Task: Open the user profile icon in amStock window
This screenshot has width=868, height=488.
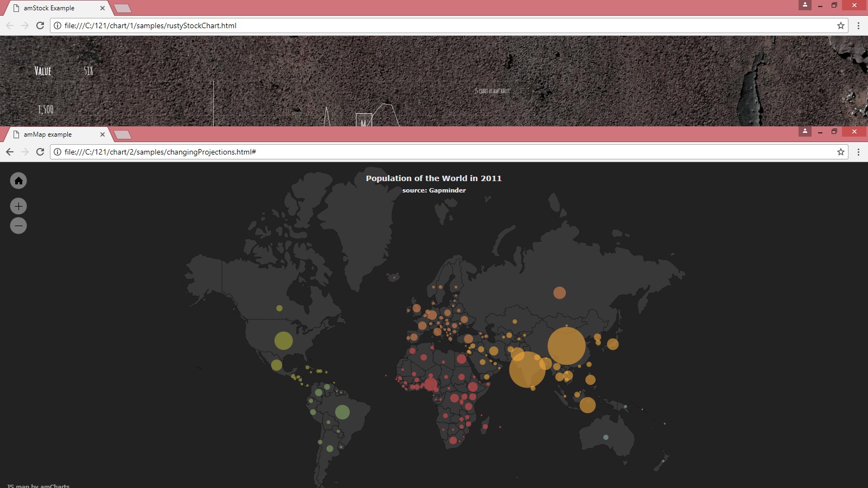Action: click(x=805, y=5)
